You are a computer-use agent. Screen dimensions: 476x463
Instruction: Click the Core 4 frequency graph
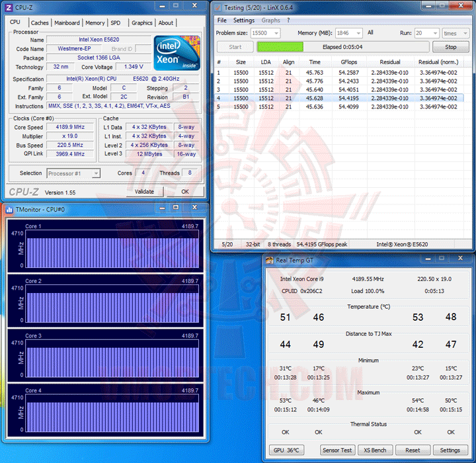click(112, 413)
